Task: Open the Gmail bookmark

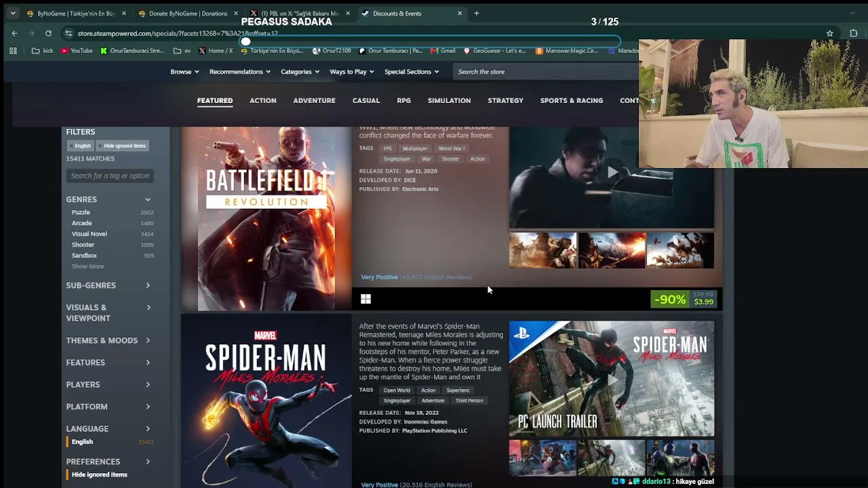Action: (x=443, y=51)
